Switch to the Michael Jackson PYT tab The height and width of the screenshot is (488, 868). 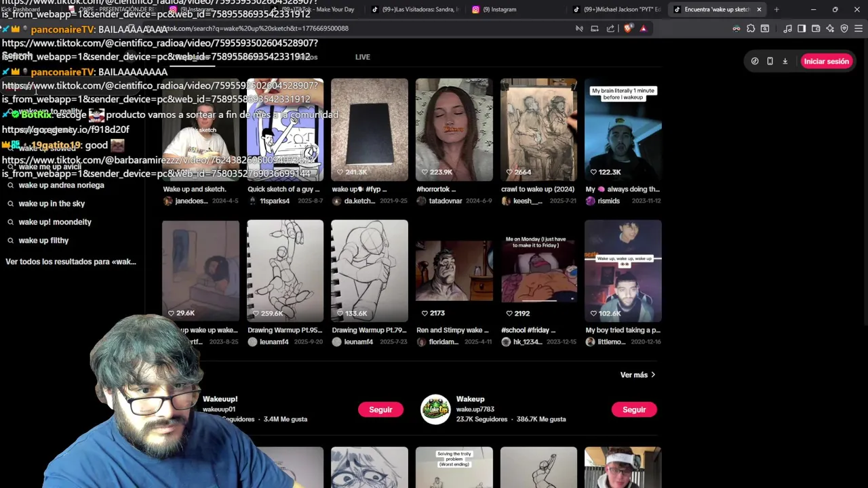(617, 9)
